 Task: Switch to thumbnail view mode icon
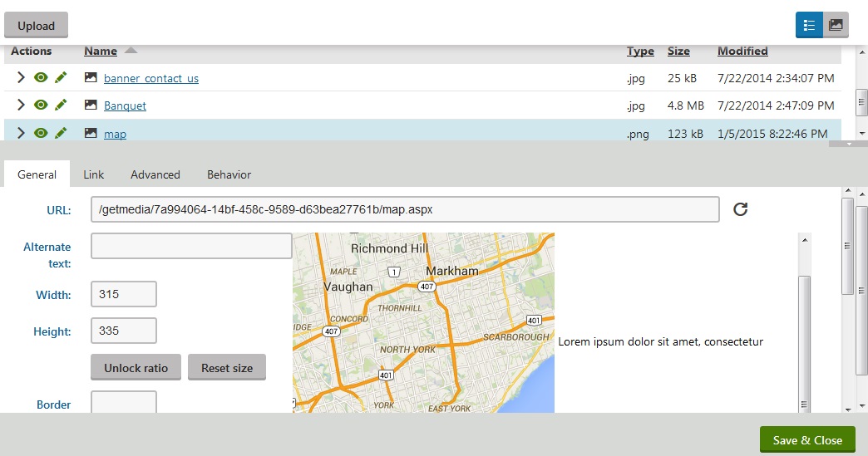click(836, 25)
